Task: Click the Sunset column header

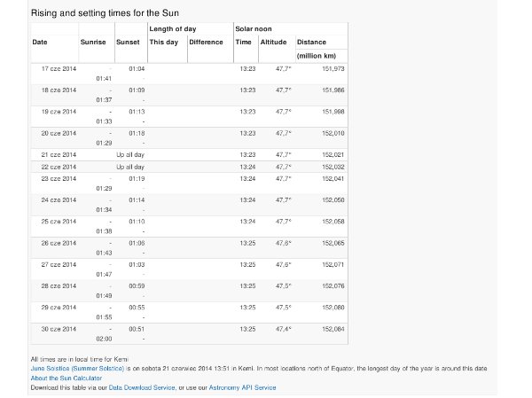Action: coord(128,42)
